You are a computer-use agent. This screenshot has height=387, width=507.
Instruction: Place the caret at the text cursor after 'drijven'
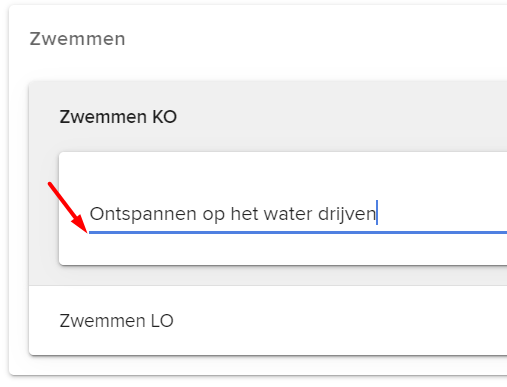click(377, 213)
